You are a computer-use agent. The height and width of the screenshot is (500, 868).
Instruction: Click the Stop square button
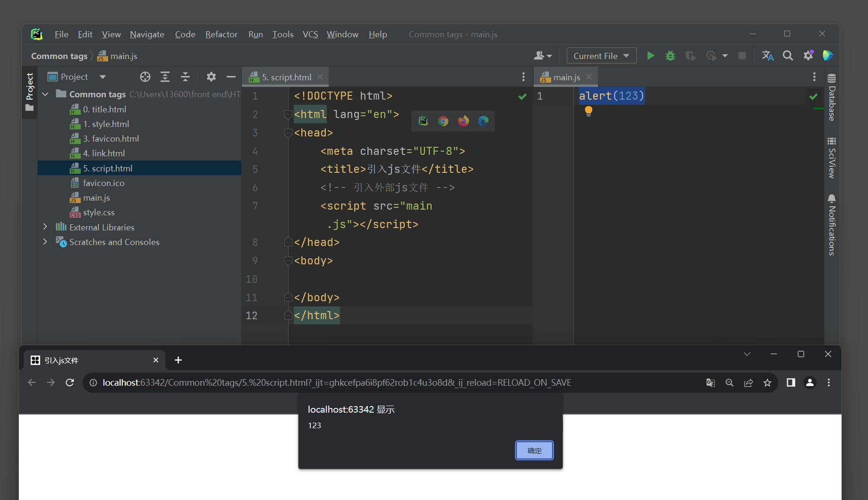click(742, 56)
